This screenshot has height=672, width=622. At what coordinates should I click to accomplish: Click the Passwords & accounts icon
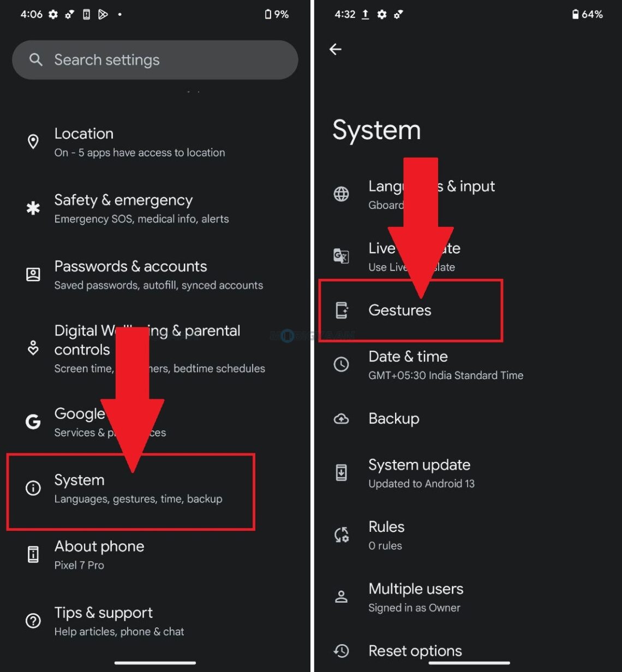(x=33, y=274)
